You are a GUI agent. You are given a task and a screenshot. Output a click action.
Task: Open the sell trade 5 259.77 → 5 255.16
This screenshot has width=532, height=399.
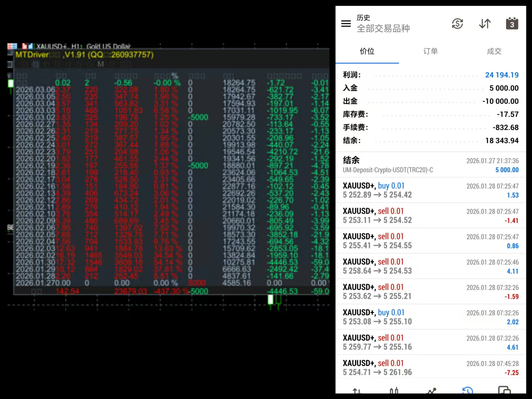[431, 342]
